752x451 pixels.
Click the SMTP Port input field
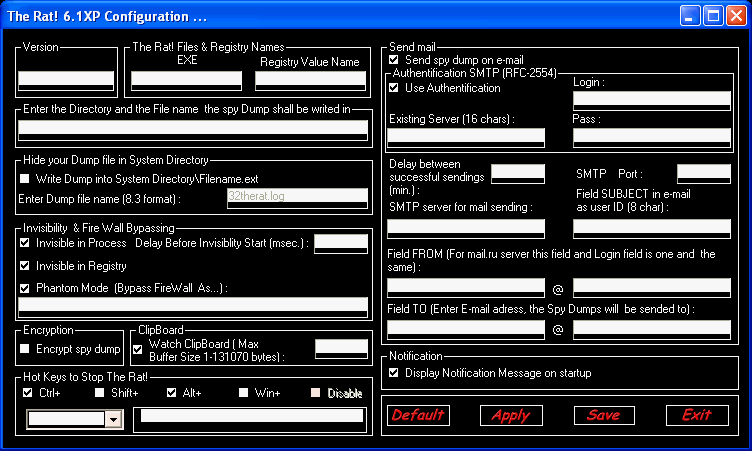tap(703, 173)
